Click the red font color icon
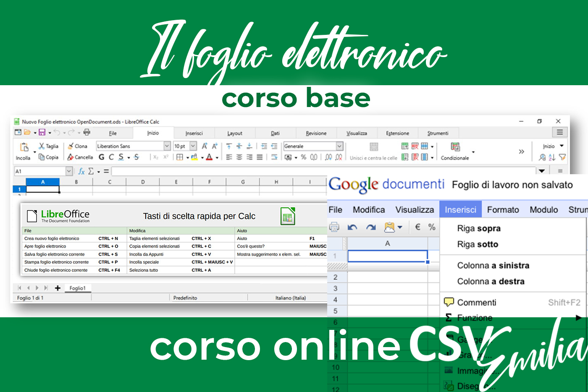Image resolution: width=588 pixels, height=392 pixels. [209, 157]
